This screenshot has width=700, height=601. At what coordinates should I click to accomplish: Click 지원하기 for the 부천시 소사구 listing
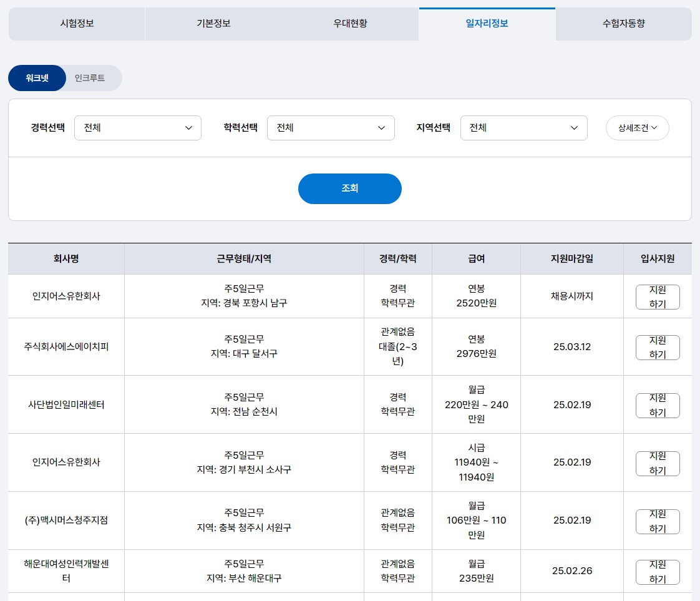pyautogui.click(x=657, y=463)
